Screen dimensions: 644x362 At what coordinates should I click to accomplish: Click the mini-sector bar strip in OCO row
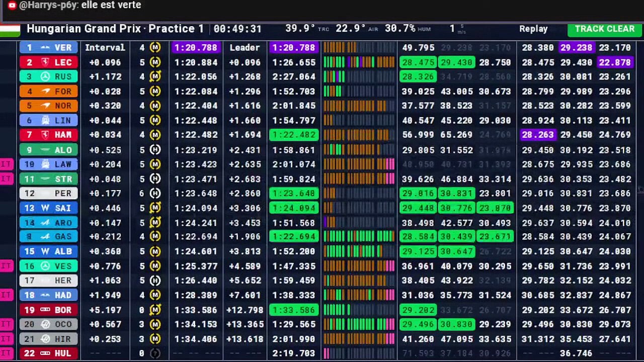coord(359,324)
